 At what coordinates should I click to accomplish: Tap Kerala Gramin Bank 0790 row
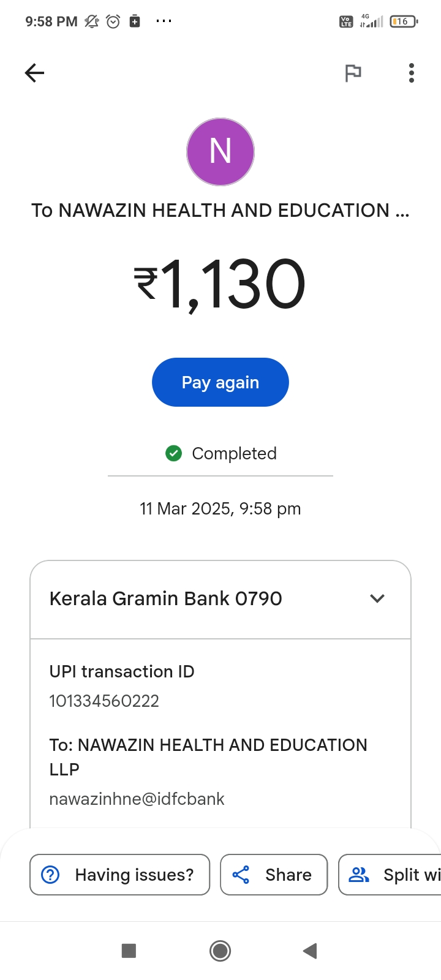point(166,598)
